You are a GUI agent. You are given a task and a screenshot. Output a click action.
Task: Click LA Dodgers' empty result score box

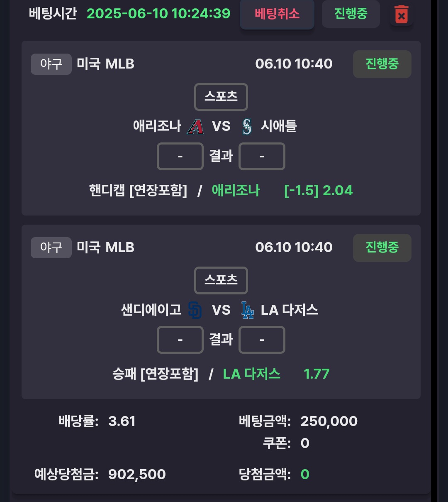pyautogui.click(x=262, y=340)
